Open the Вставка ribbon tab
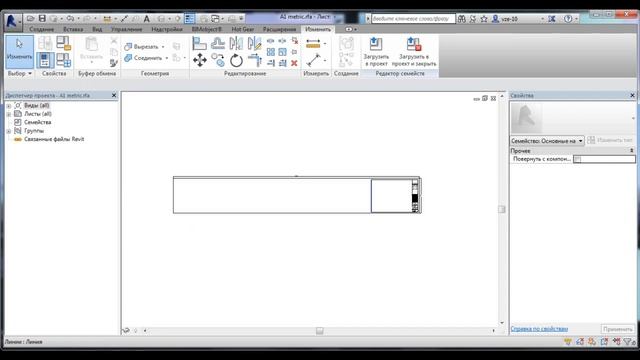This screenshot has height=360, width=640. click(73, 29)
